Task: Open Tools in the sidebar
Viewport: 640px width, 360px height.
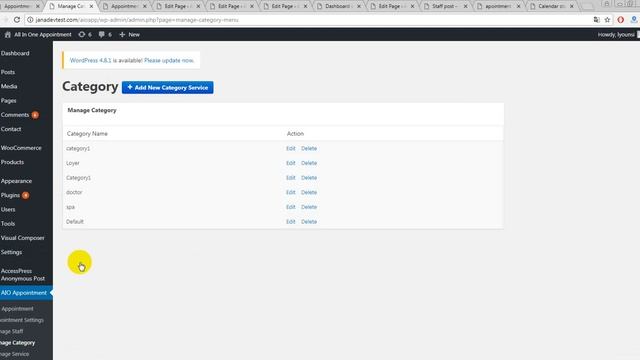Action: (x=8, y=224)
